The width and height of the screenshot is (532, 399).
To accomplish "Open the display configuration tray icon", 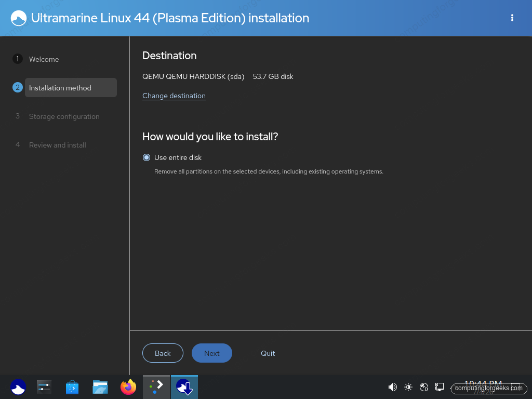I will [x=440, y=387].
